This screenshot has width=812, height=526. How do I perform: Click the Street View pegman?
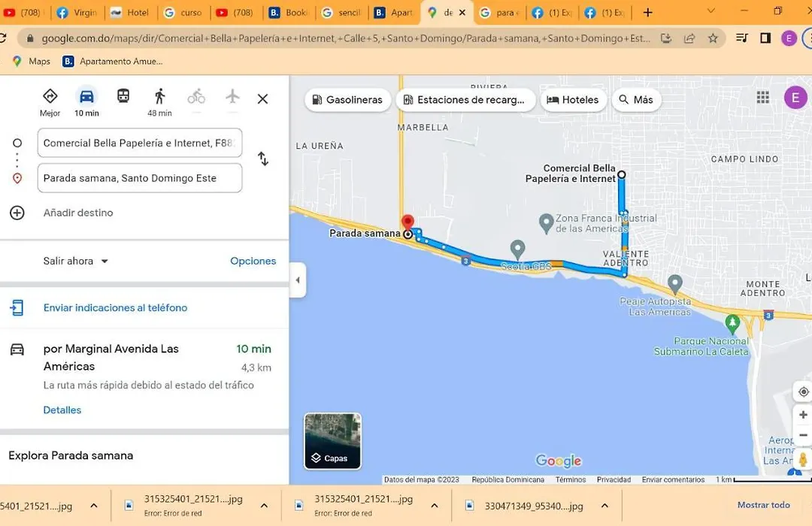[x=803, y=459]
